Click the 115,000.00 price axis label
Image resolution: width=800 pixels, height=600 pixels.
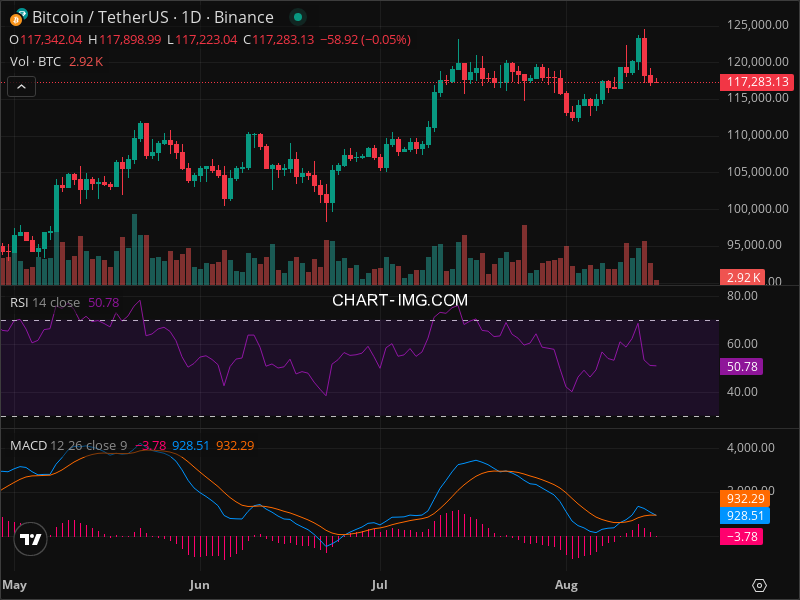(758, 98)
